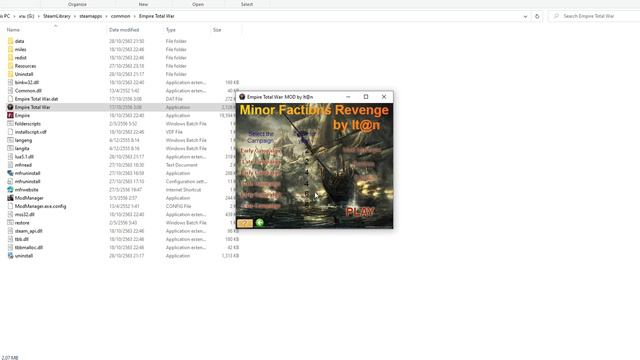Select the tbb.dll file name
This screenshot has width=640, height=360.
click(22, 239)
